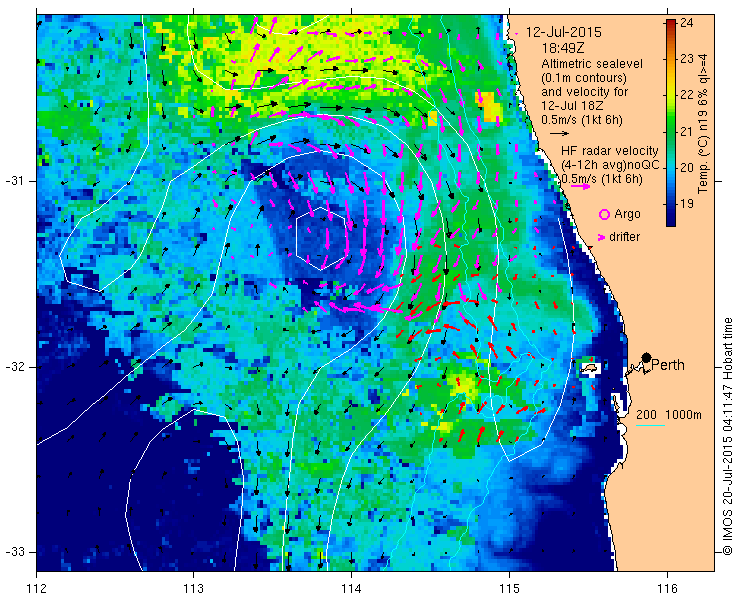Click the 114 longitude axis label
This screenshot has height=600, width=740.
pyautogui.click(x=351, y=589)
